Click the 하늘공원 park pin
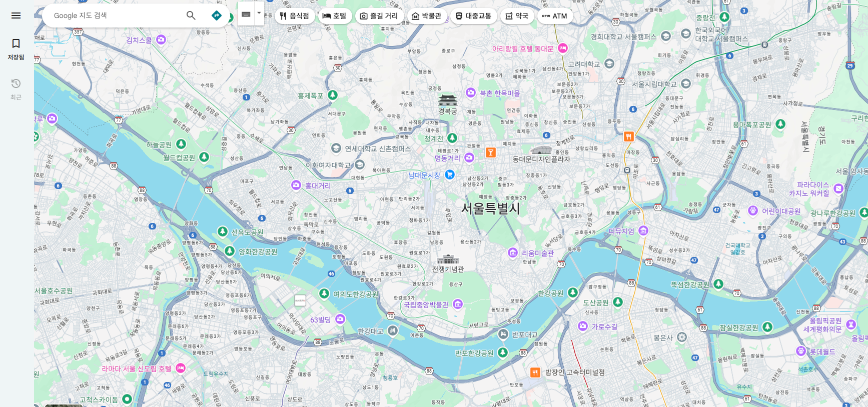 point(181,144)
